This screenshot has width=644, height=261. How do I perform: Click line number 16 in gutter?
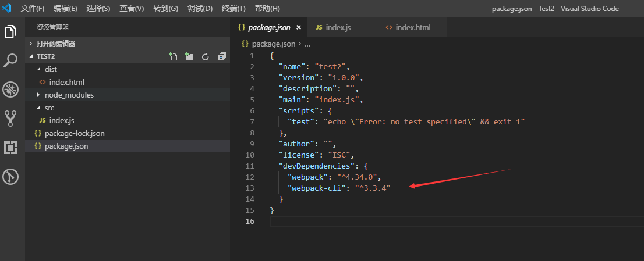point(250,221)
